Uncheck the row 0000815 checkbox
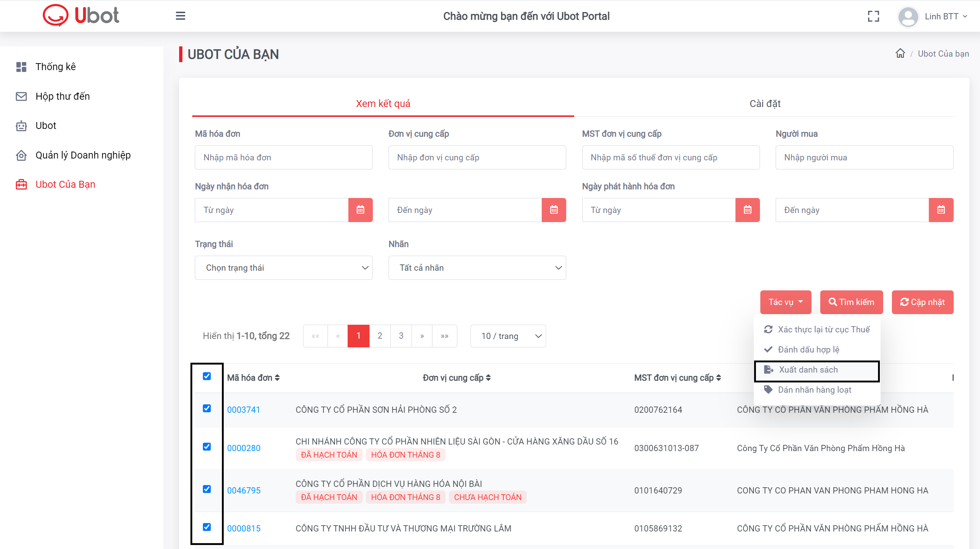The width and height of the screenshot is (980, 549). 207,527
